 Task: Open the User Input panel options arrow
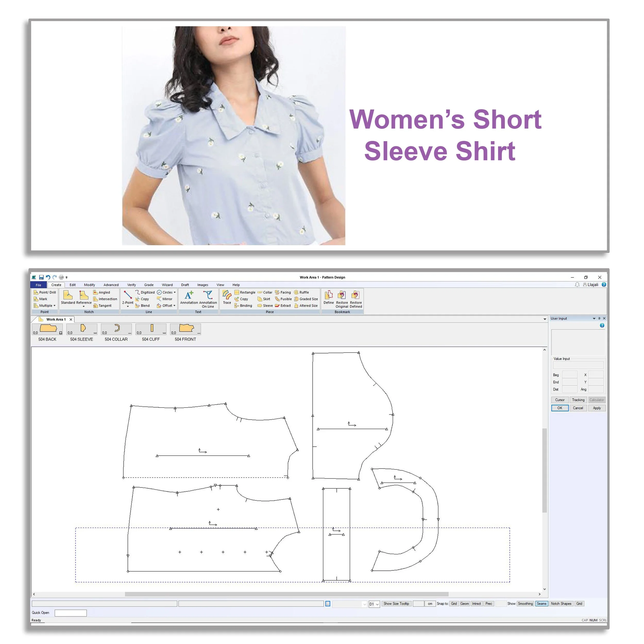(594, 319)
